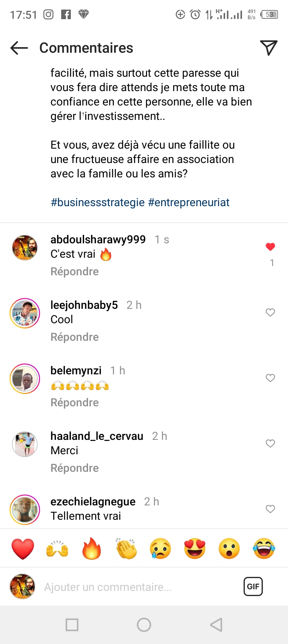
Task: Choose the heart-eyes emoji reaction
Action: point(195,549)
